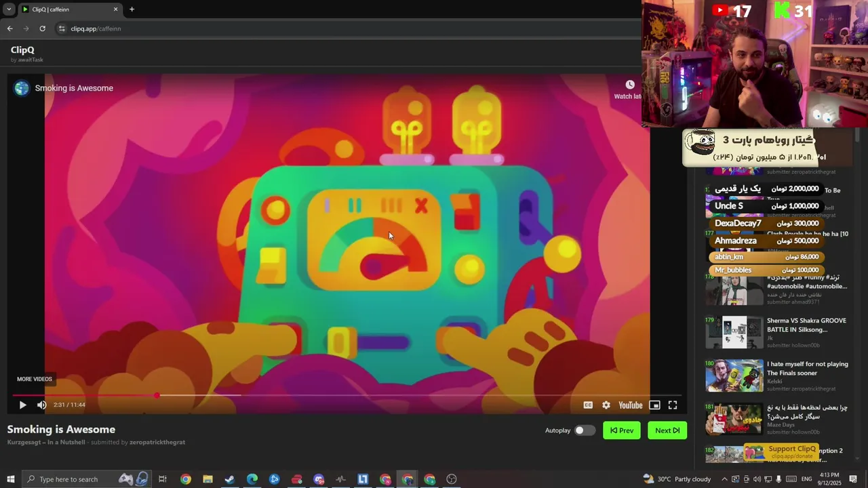Skip to next clip with Next
Viewport: 868px width, 488px height.
coord(667,430)
